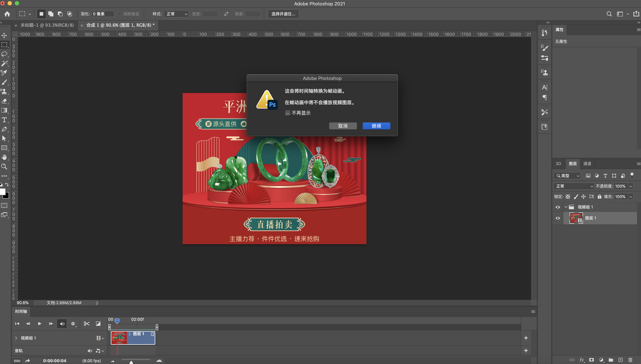Click the timeline settings gear icon

click(73, 323)
